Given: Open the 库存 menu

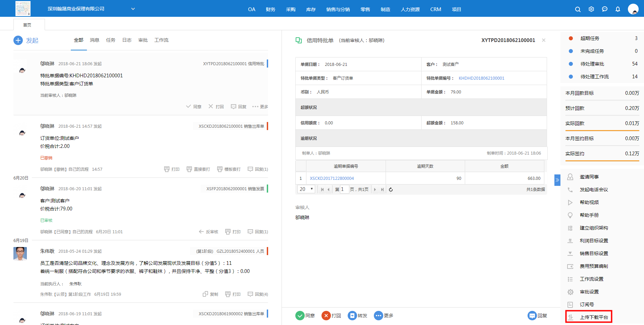Looking at the screenshot, I should point(311,9).
